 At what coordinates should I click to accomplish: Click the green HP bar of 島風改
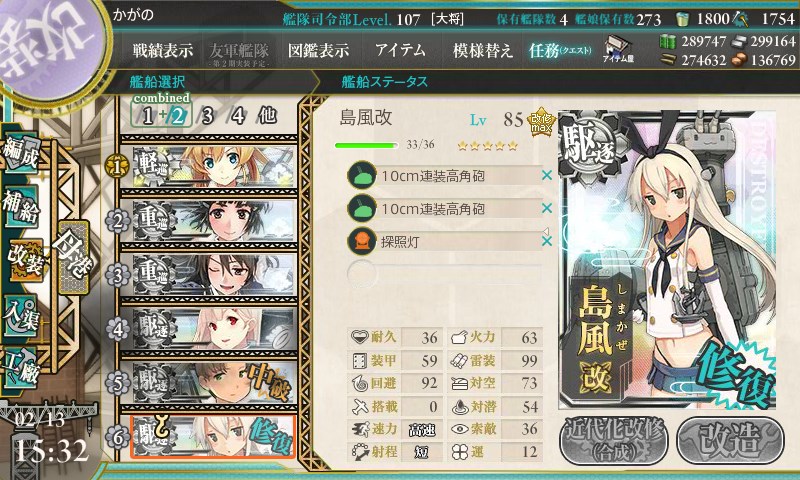pos(366,145)
